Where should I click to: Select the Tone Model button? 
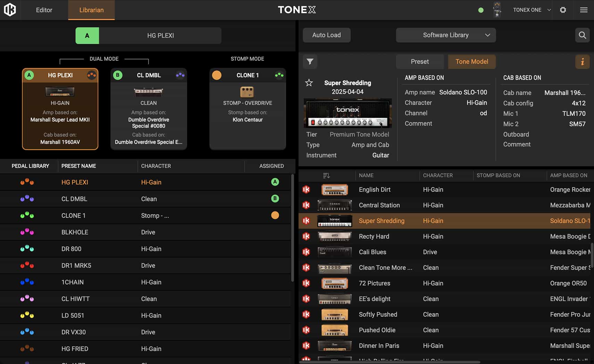coord(472,61)
